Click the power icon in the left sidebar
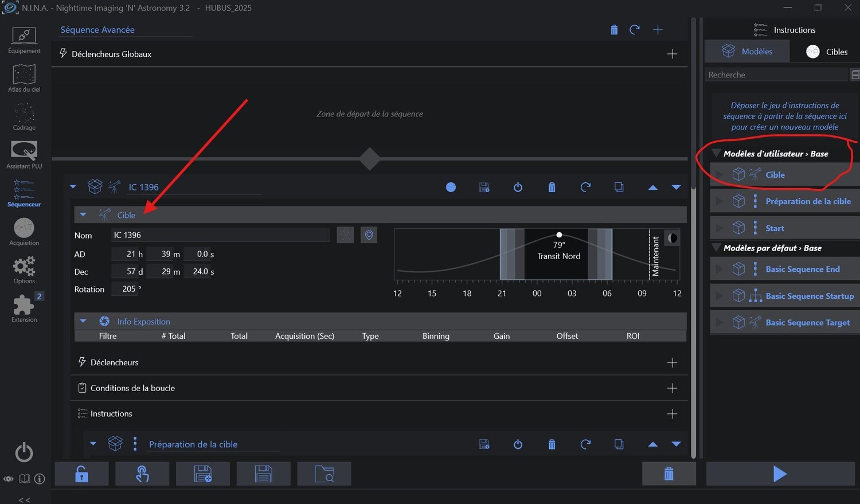Viewport: 860px width, 504px height. pyautogui.click(x=24, y=452)
